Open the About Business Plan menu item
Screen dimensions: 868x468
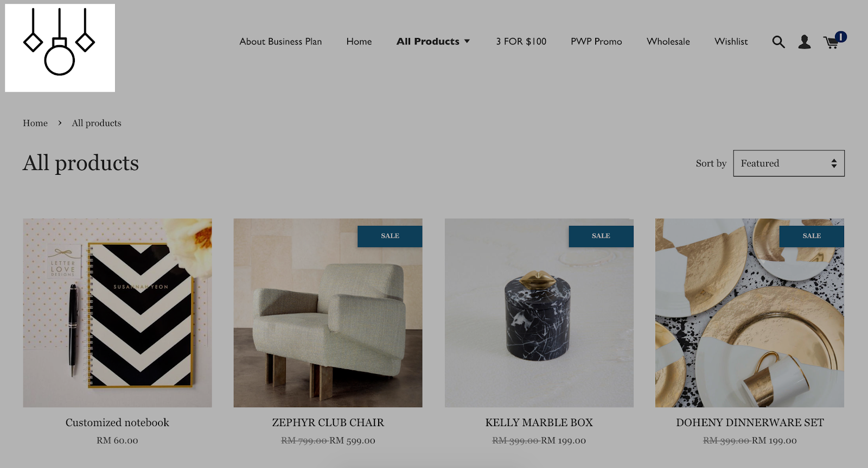click(280, 42)
